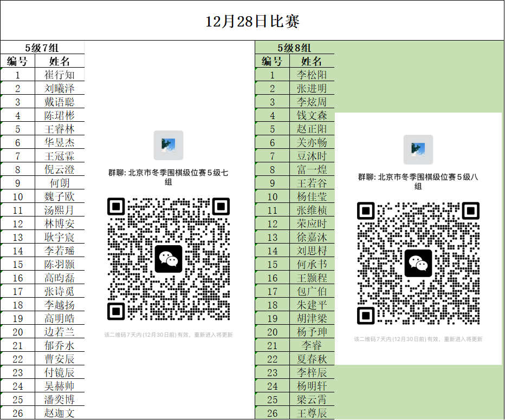Image resolution: width=505 pixels, height=420 pixels.
Task: Click the 5级七组 group chat avatar
Action: pos(168,145)
